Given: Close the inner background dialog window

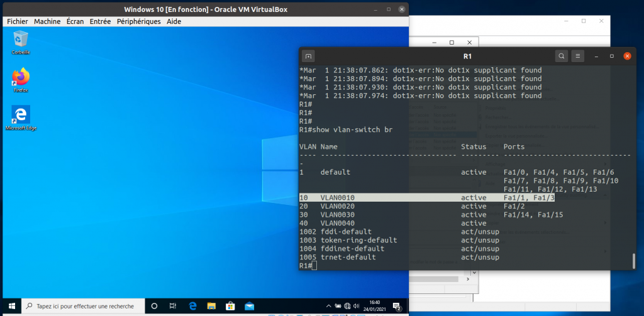Looking at the screenshot, I should tap(469, 42).
